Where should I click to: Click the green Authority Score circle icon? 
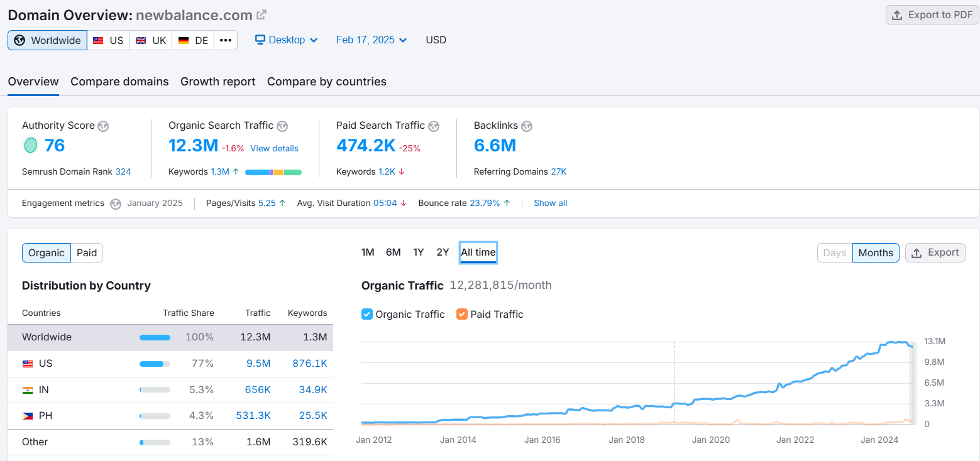tap(30, 146)
